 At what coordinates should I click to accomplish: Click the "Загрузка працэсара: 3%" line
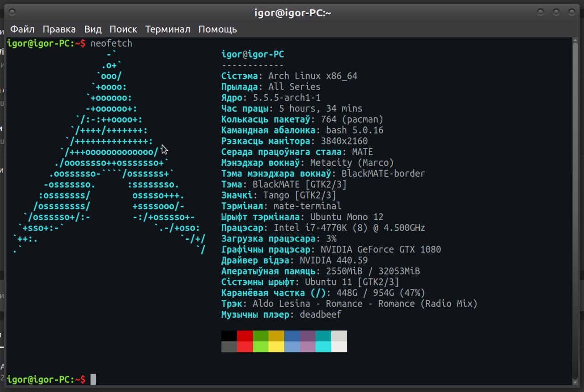coord(279,239)
